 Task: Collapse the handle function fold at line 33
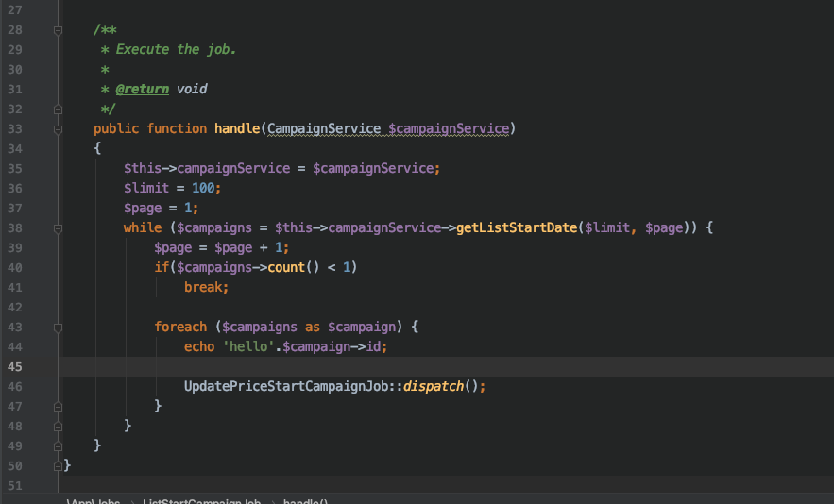[58, 129]
